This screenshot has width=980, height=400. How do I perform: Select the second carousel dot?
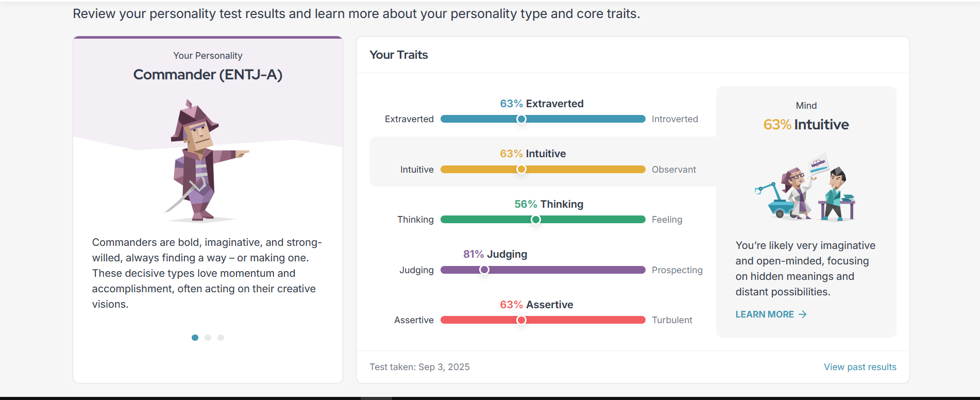tap(208, 338)
